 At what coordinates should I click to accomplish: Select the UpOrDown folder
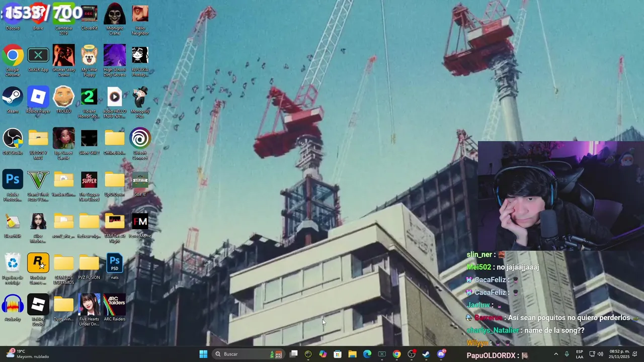[x=115, y=184]
